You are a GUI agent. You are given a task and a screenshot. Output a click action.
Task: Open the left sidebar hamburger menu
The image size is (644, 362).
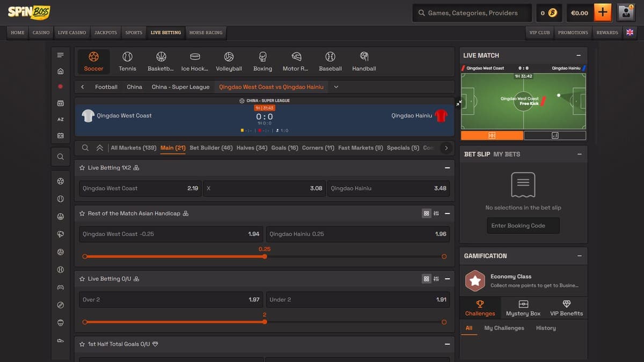[x=60, y=55]
